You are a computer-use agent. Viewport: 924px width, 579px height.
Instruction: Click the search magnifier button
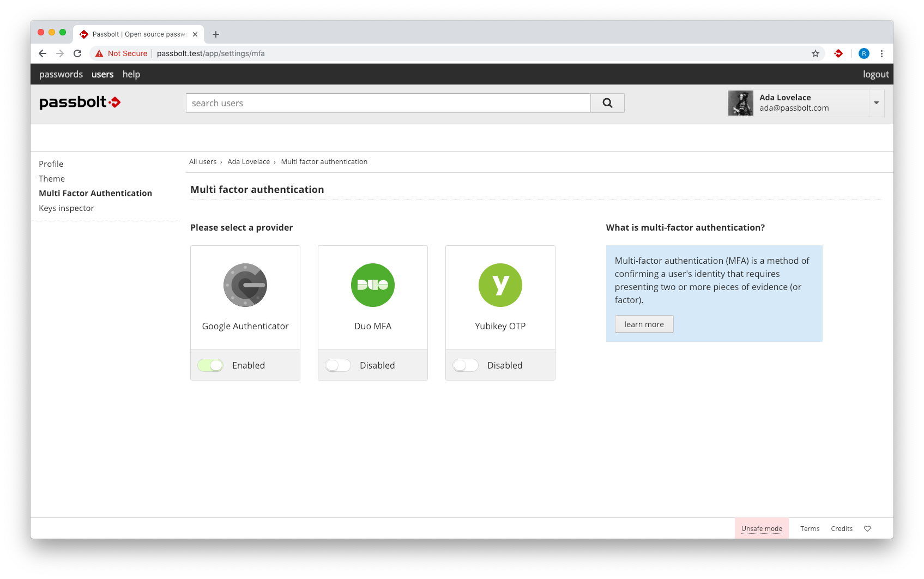click(607, 103)
